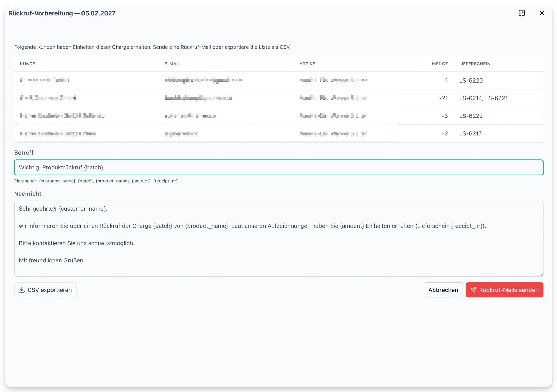Click the Betreff label

24,153
